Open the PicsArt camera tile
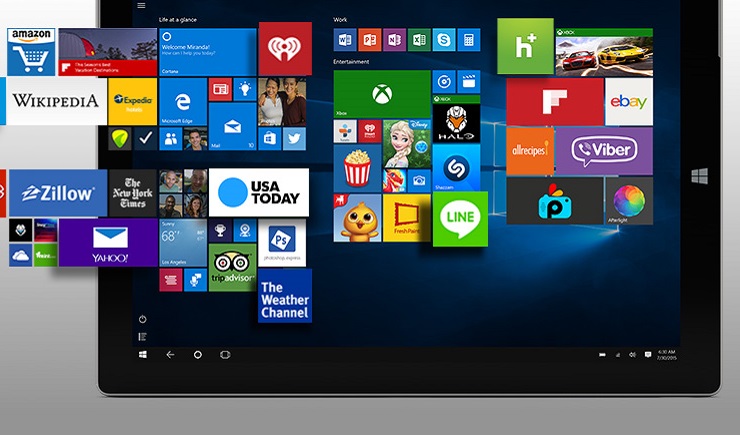 pyautogui.click(x=555, y=201)
